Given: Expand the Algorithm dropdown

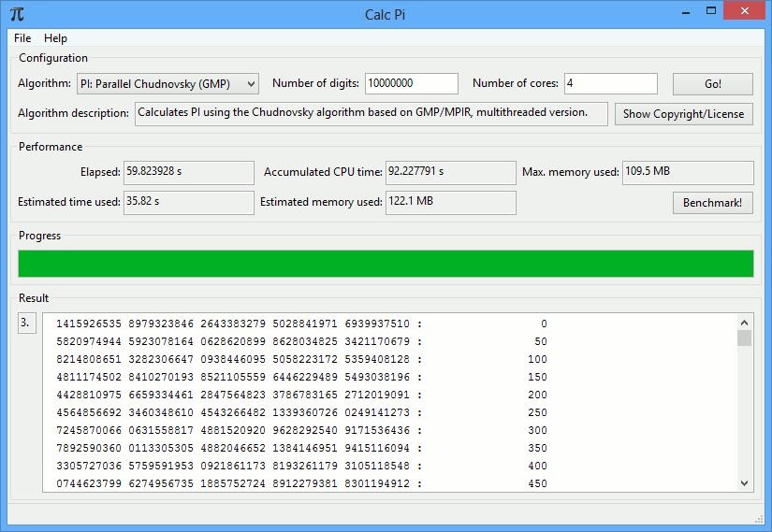Looking at the screenshot, I should click(x=168, y=84).
